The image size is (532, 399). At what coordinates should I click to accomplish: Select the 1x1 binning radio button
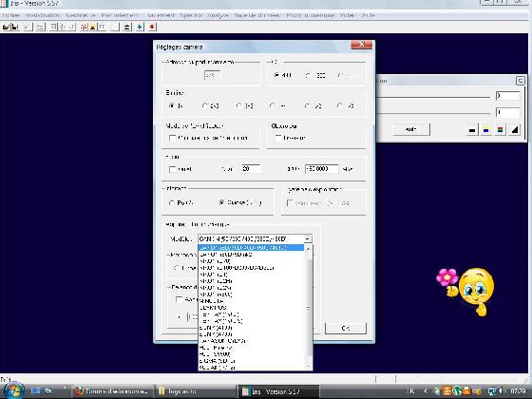[172, 105]
